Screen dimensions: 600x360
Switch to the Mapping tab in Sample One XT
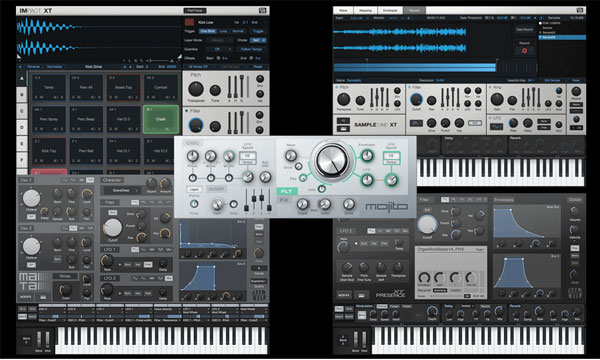[x=365, y=10]
